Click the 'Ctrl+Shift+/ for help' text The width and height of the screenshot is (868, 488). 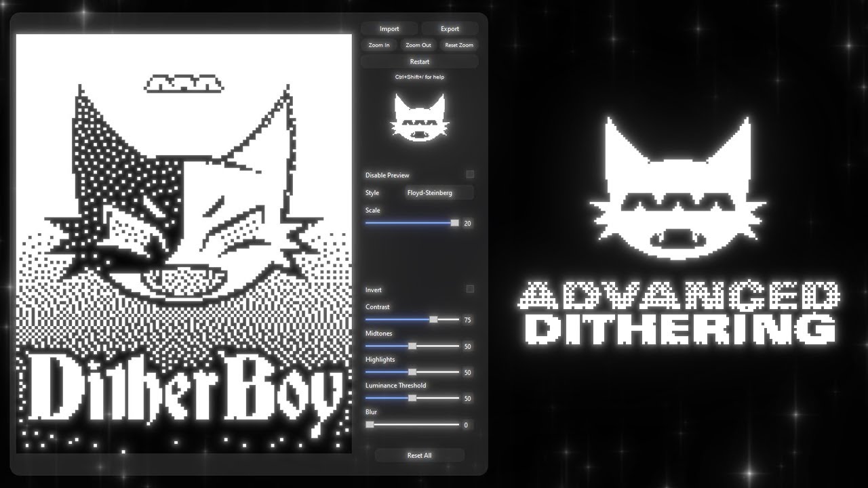420,77
